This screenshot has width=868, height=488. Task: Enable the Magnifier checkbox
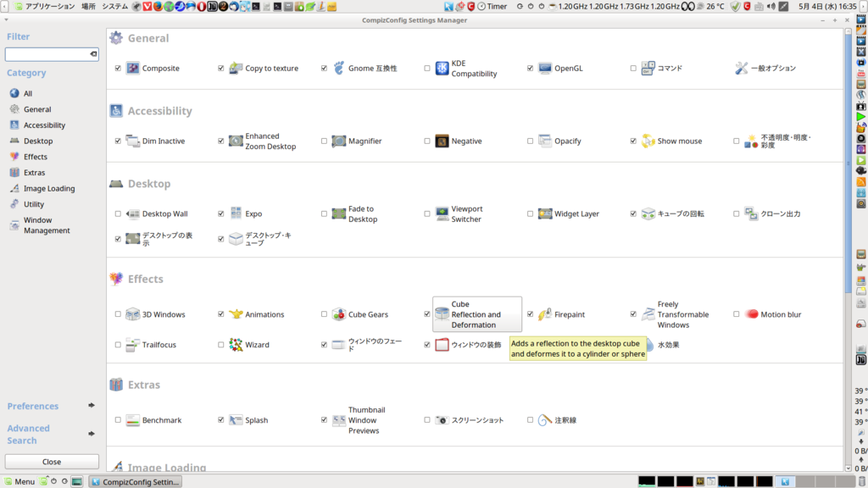tap(324, 141)
